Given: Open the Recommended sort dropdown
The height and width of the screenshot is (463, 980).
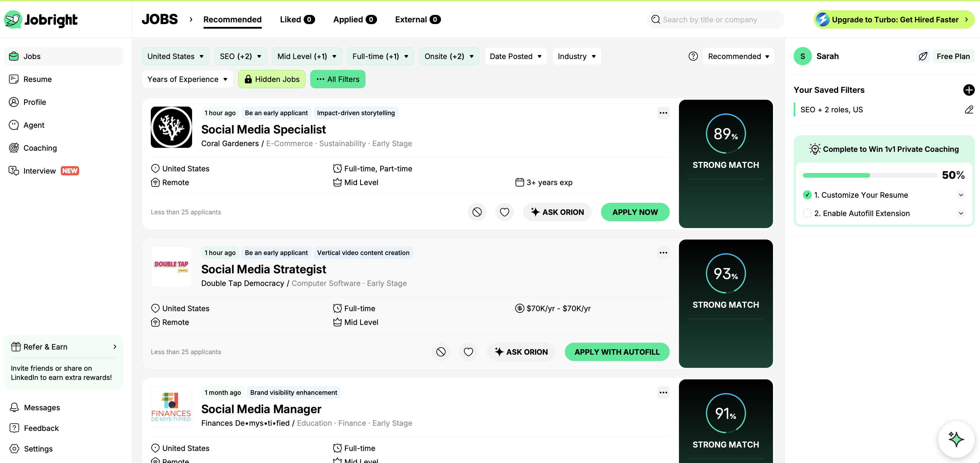Looking at the screenshot, I should pyautogui.click(x=738, y=56).
